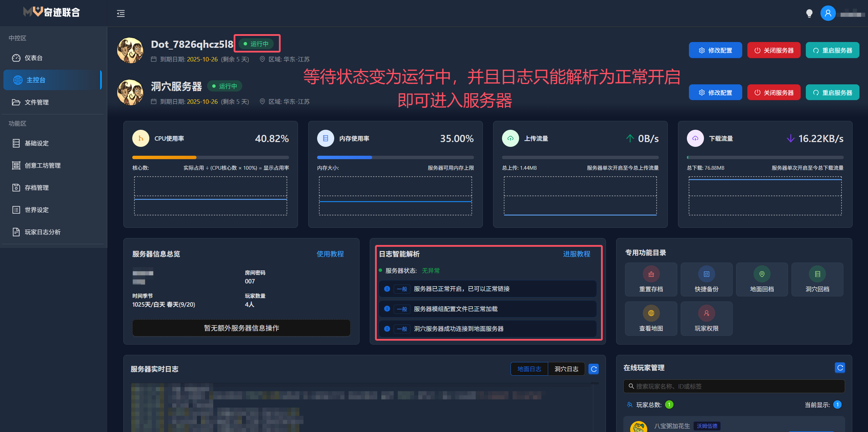Screen dimensions: 868x432
Task: Click the notification bell icon
Action: click(x=809, y=13)
